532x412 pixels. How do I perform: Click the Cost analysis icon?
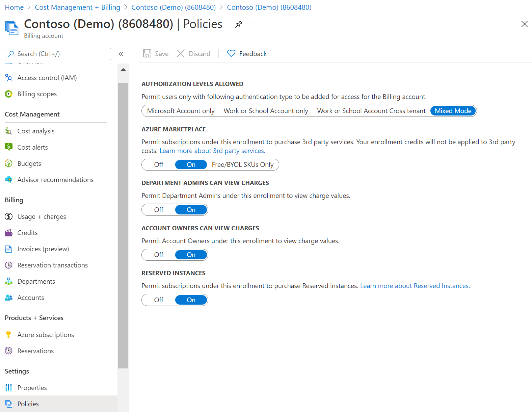coord(9,131)
